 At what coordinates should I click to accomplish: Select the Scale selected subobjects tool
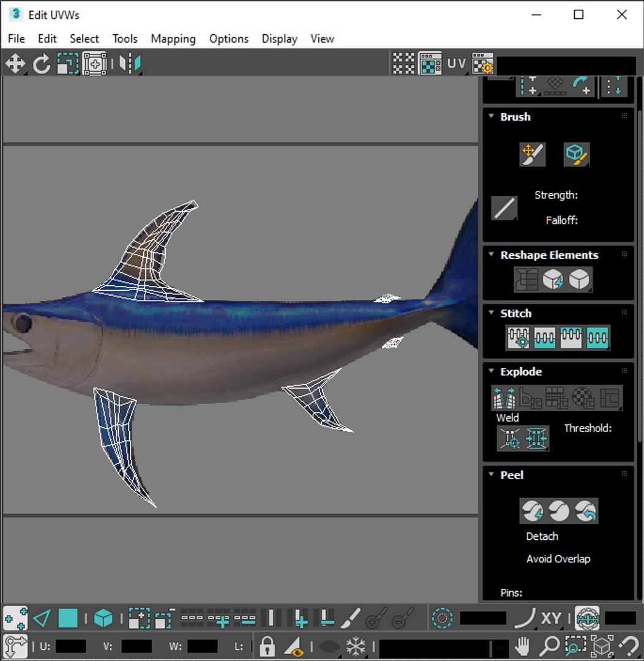[x=68, y=64]
